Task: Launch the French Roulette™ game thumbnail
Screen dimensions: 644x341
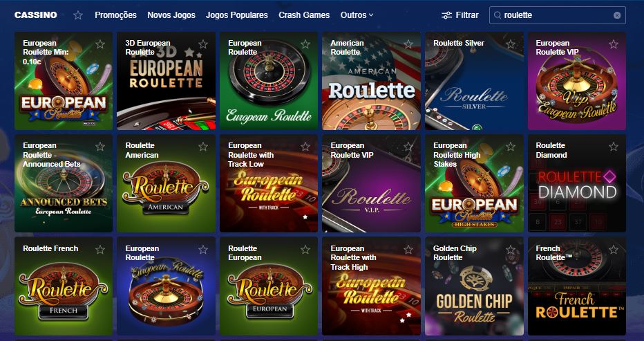Action: [x=577, y=286]
